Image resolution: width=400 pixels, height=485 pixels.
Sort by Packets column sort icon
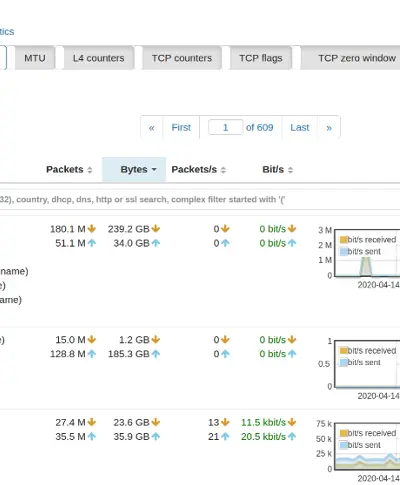(90, 170)
